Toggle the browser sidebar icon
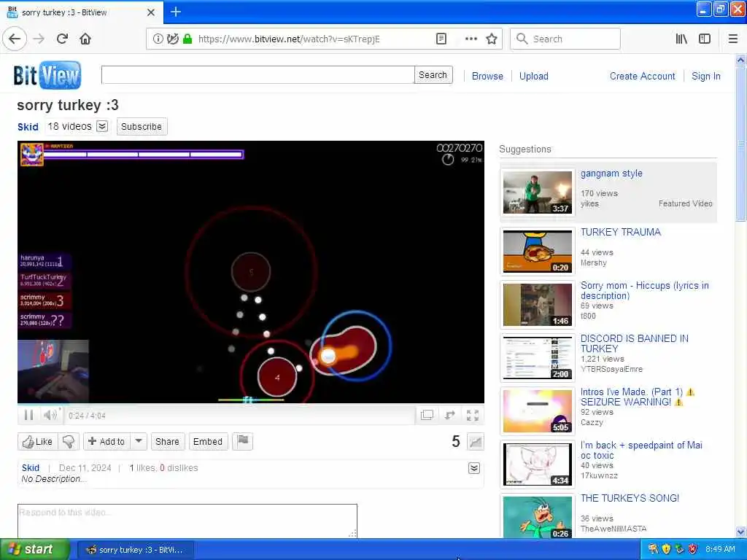The width and height of the screenshot is (747, 560). click(x=705, y=39)
